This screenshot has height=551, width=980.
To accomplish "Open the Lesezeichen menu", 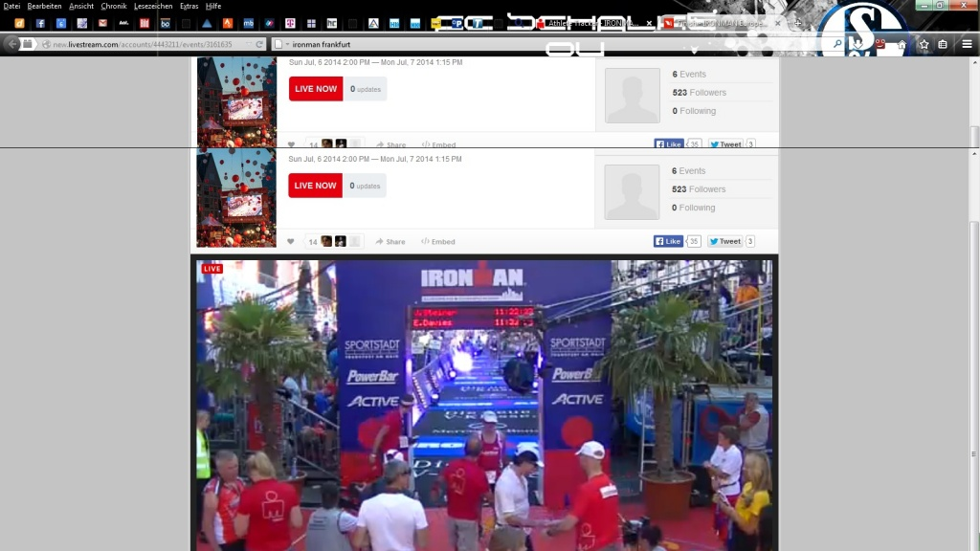I will coord(153,6).
